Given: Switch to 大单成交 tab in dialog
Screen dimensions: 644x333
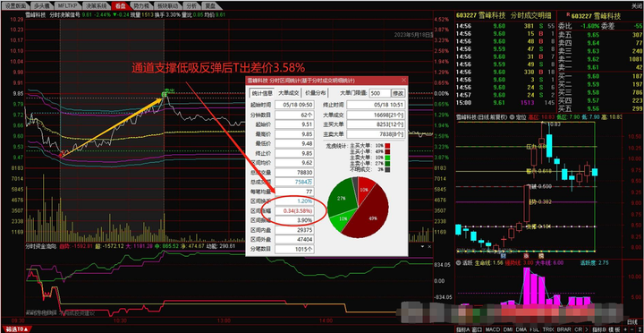Looking at the screenshot, I should click(x=289, y=93).
